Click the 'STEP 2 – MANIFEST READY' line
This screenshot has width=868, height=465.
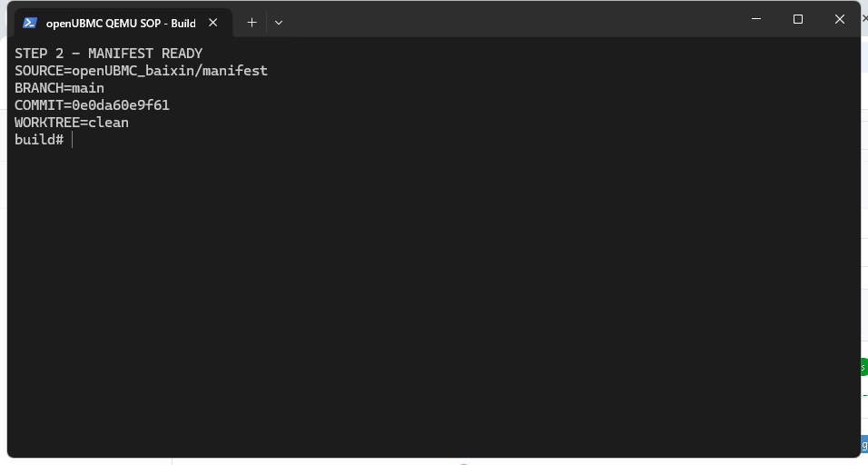[109, 54]
